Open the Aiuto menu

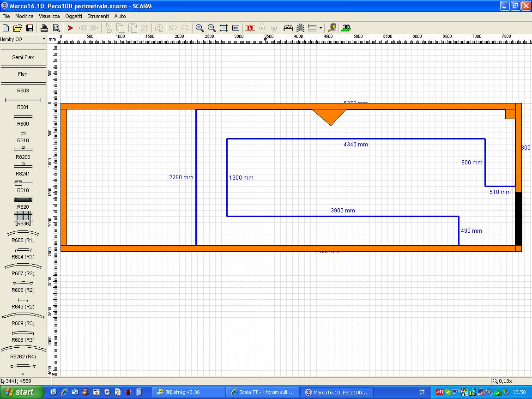(120, 16)
